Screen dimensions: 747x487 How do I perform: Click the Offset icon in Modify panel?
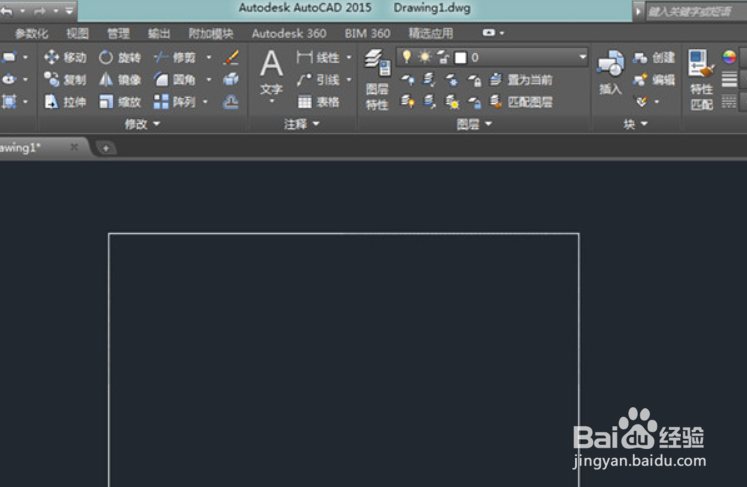tap(231, 101)
